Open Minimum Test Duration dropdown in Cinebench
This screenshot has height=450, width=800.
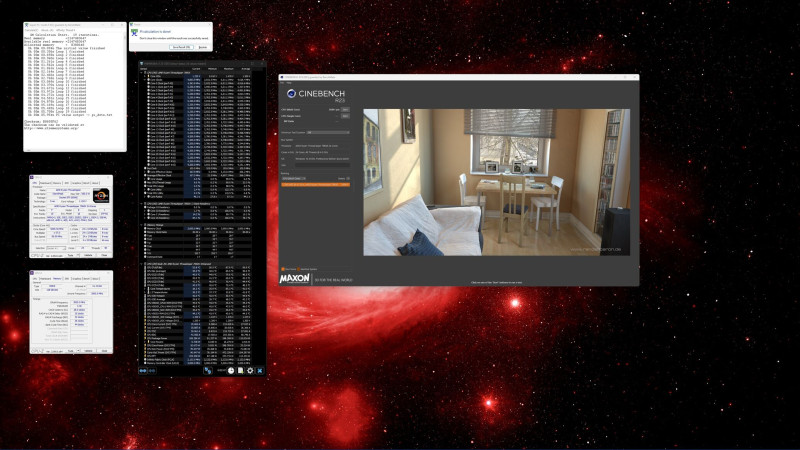click(x=328, y=132)
